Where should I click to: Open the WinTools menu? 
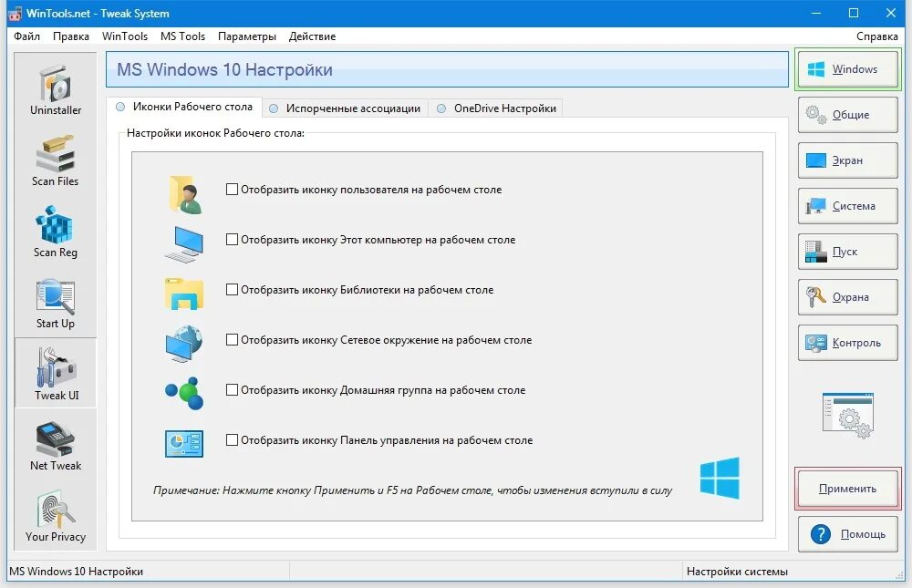[x=124, y=36]
